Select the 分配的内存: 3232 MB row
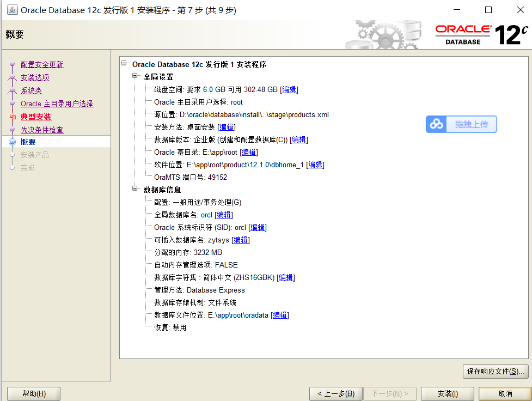This screenshot has height=401, width=532. pyautogui.click(x=188, y=253)
